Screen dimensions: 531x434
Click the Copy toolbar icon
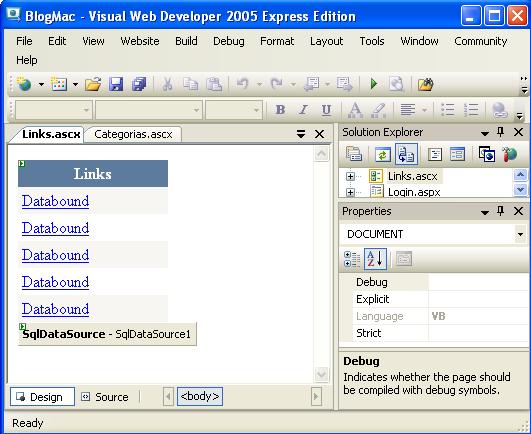pyautogui.click(x=191, y=84)
